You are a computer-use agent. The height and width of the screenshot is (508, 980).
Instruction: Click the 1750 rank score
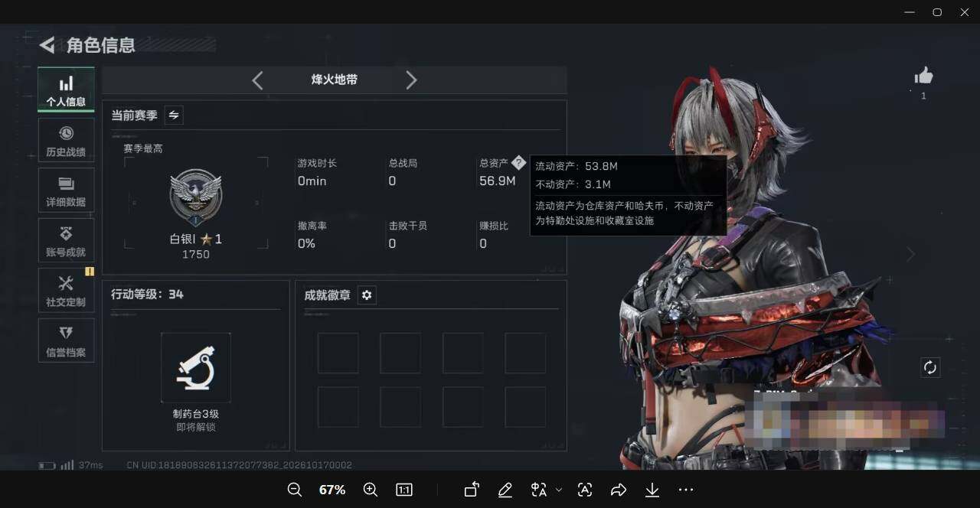[x=196, y=255]
